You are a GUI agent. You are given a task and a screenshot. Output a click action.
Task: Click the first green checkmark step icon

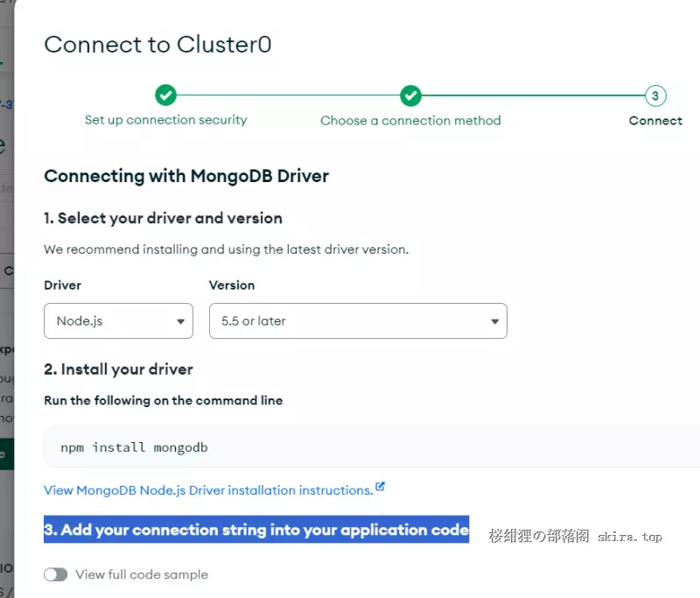pos(165,95)
